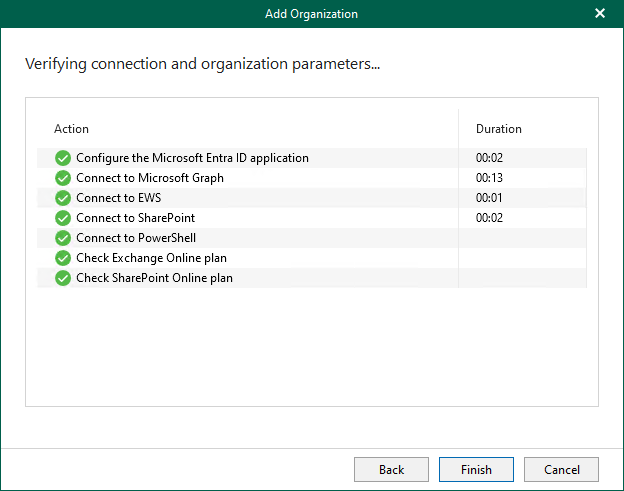Viewport: 624px width, 491px height.
Task: Click the Duration column header
Action: click(498, 129)
